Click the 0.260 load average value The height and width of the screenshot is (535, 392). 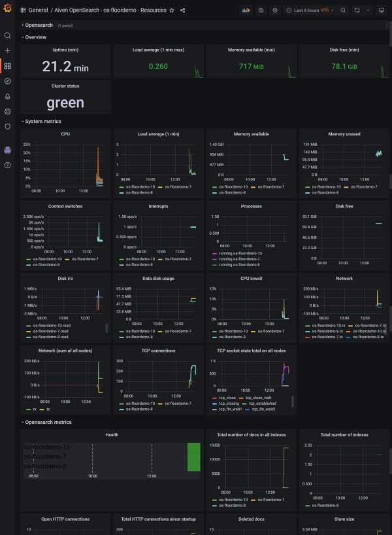click(x=158, y=67)
